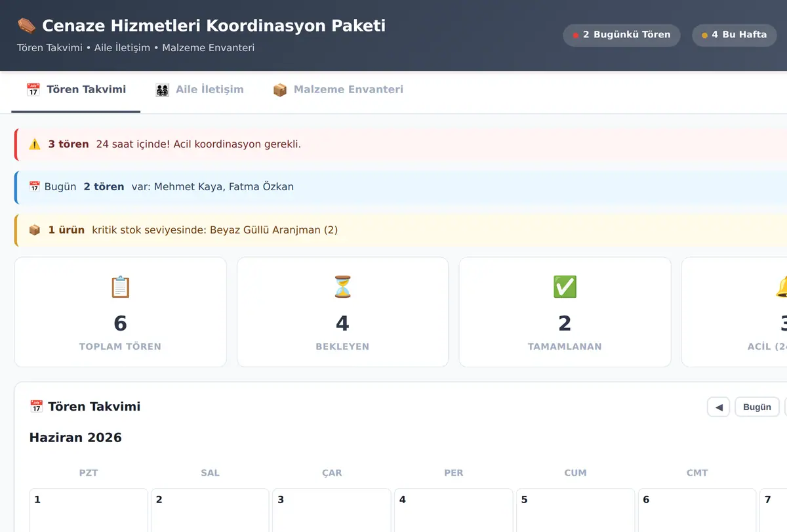Click the TOPLAM TÖREN stat label
Image resolution: width=787 pixels, height=532 pixels.
(120, 346)
